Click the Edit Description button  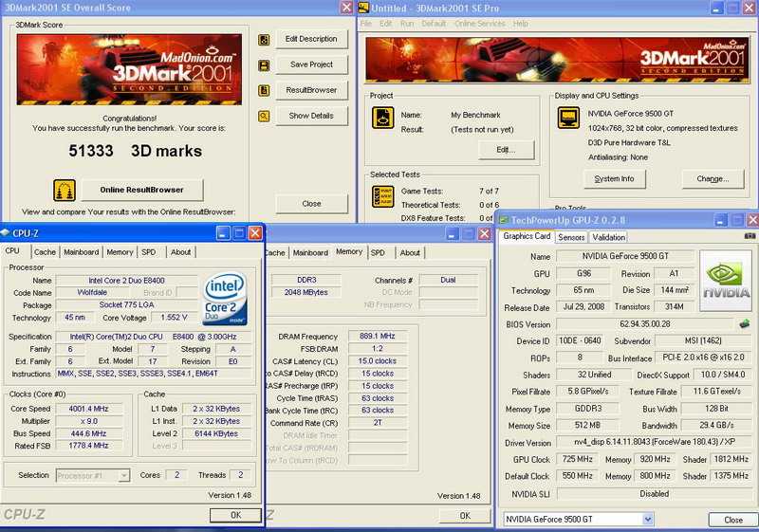tap(311, 39)
